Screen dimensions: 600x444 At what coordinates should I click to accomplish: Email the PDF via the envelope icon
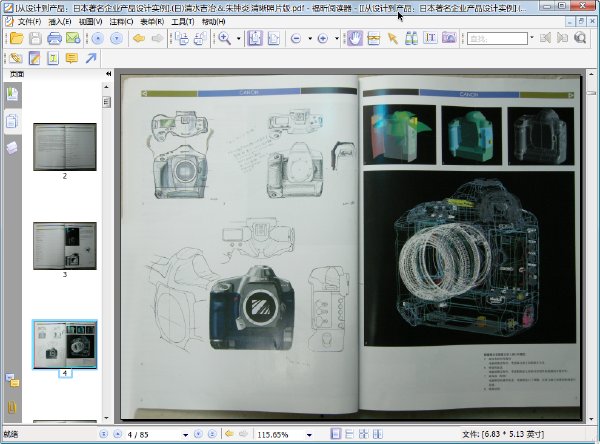(x=73, y=38)
